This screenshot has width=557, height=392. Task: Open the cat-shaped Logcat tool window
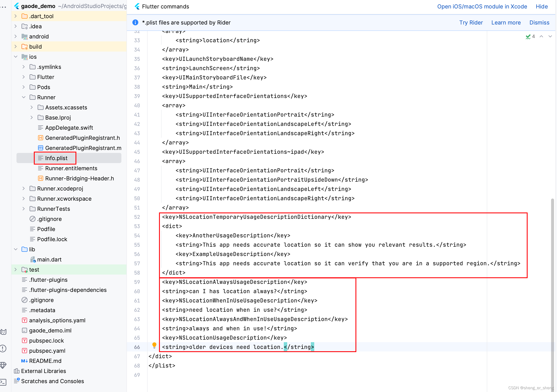[x=3, y=332]
